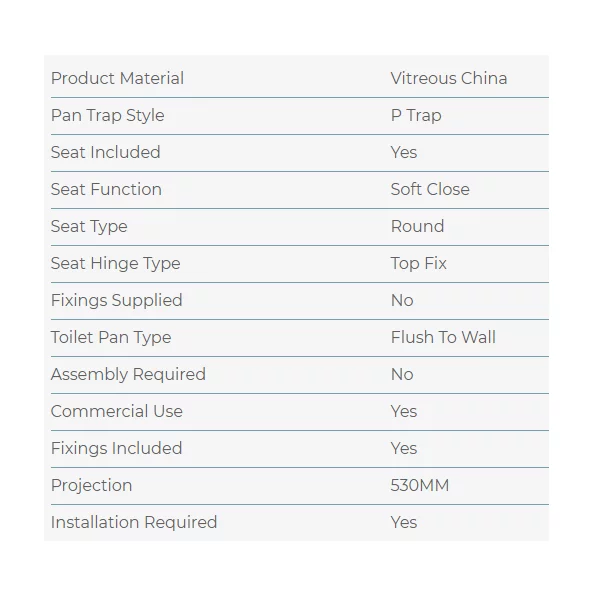600x600 pixels.
Task: Click the Seat Hinge Type label
Action: click(115, 263)
